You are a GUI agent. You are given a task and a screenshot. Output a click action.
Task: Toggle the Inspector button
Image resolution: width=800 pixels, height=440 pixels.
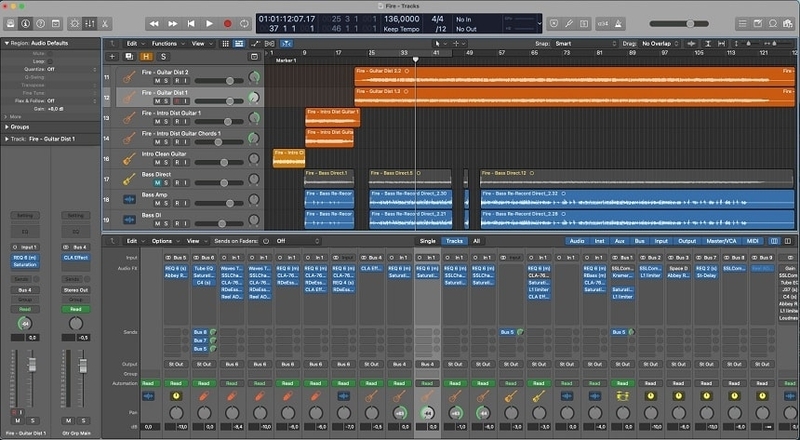click(x=26, y=23)
